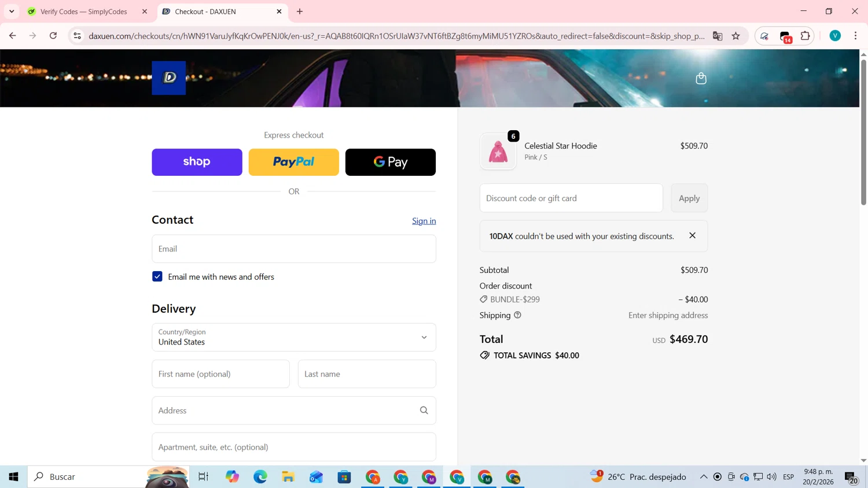Open Microsoft Edge from the taskbar
The image size is (868, 488).
click(x=260, y=477)
